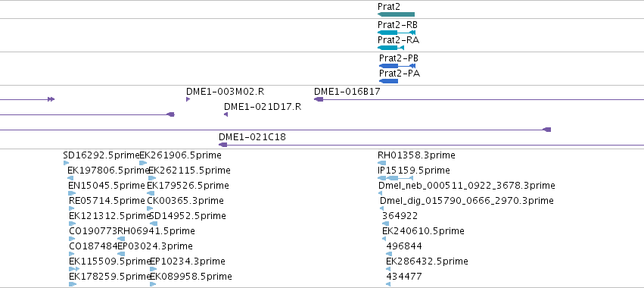Click the IP15159.5prime EST glyph
This screenshot has height=288, width=644.
(395, 178)
